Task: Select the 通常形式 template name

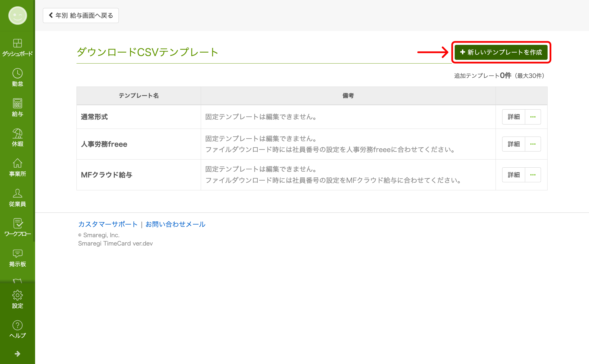Action: pyautogui.click(x=94, y=117)
